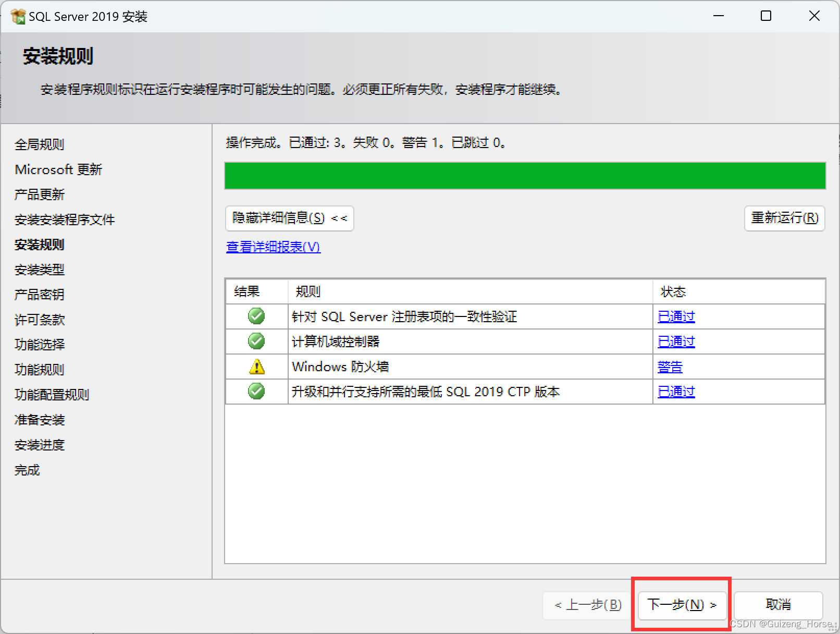Image resolution: width=840 pixels, height=634 pixels.
Task: Select Microsoft 更新 step in sidebar
Action: [58, 169]
